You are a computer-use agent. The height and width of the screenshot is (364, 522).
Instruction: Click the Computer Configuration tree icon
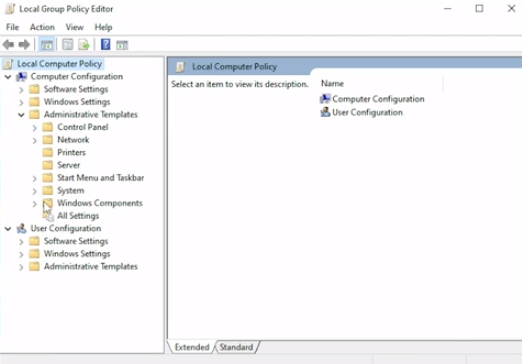(22, 77)
